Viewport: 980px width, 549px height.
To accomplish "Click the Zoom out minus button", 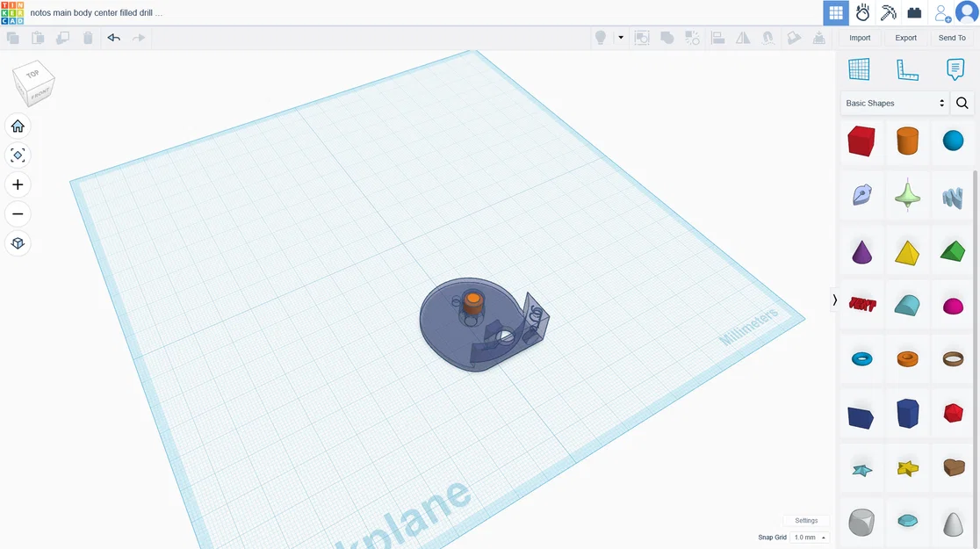I will (18, 213).
